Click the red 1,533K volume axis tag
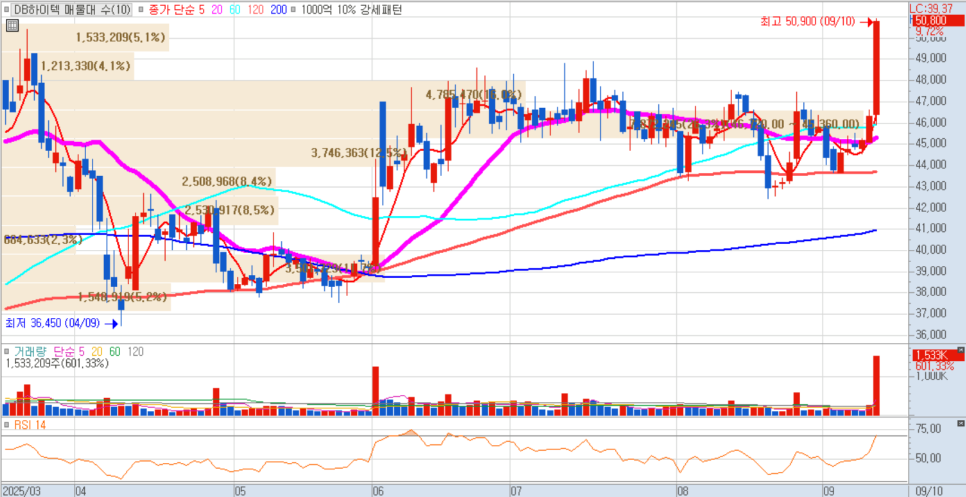Image resolution: width=966 pixels, height=497 pixels. click(x=938, y=355)
